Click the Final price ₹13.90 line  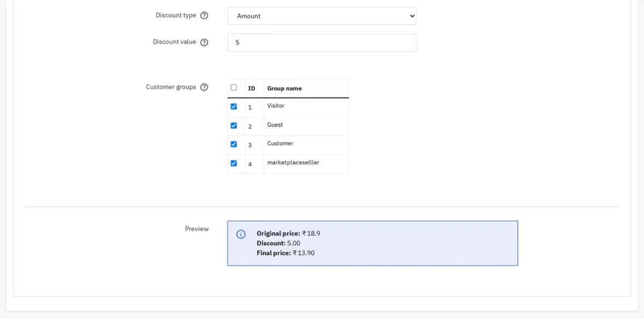click(x=286, y=253)
